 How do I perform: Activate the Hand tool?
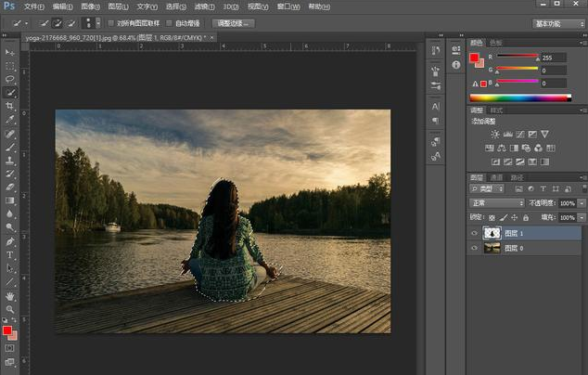[10, 295]
